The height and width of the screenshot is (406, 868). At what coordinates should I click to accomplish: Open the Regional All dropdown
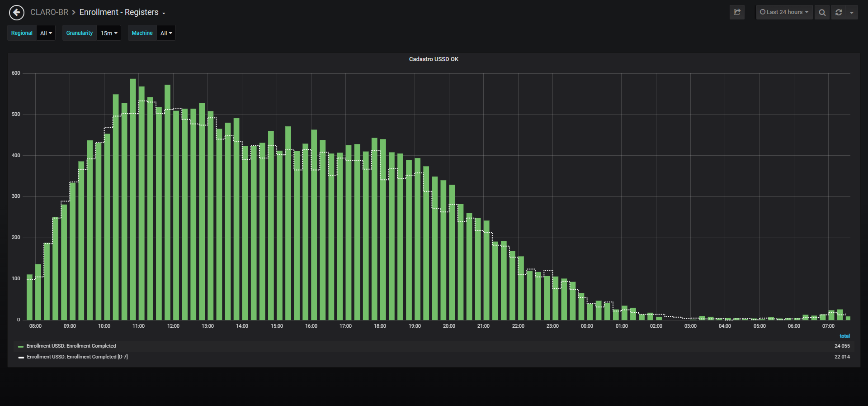pyautogui.click(x=46, y=33)
